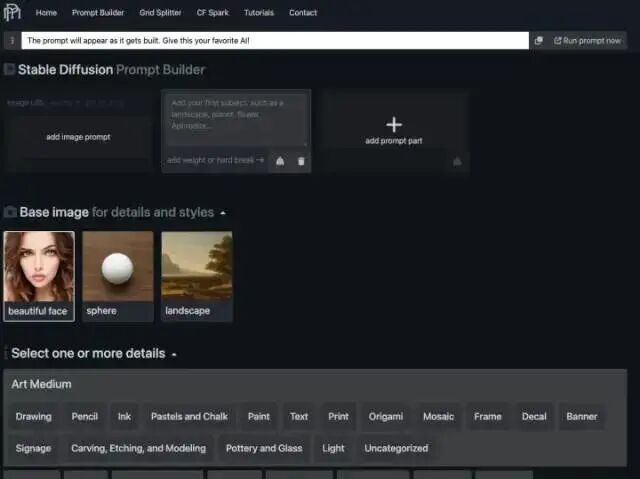Click the built prompt text field
Screen dimensions: 640x479
275,40
